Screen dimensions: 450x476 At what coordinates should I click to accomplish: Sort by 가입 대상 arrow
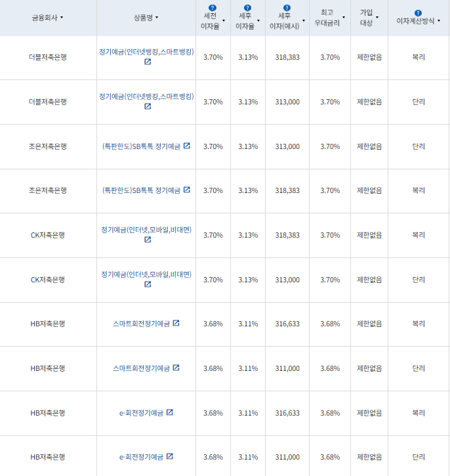tap(377, 17)
